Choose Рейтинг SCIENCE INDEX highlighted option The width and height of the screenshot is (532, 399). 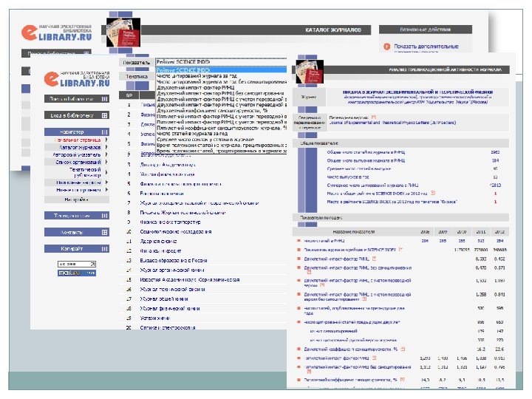[x=221, y=70]
